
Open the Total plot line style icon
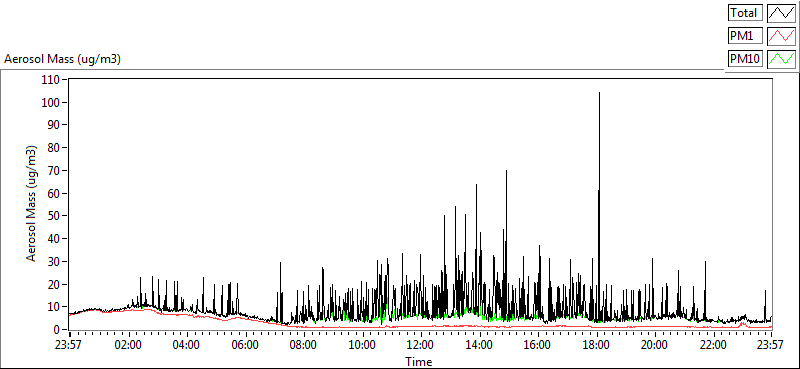[781, 12]
